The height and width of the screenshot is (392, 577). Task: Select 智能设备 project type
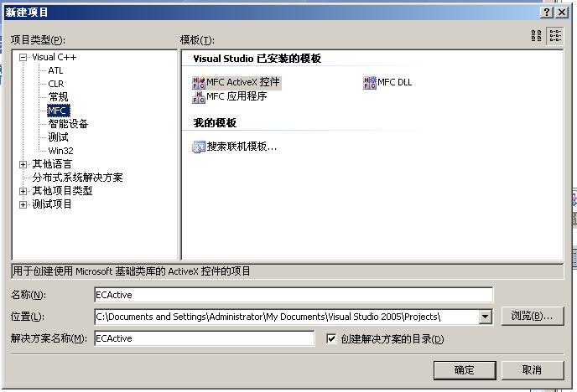[x=68, y=124]
